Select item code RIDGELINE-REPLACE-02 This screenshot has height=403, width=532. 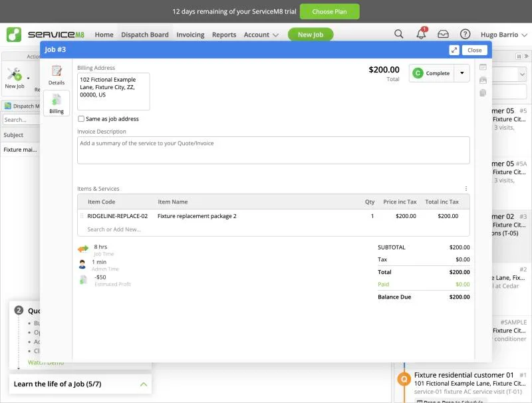tap(118, 216)
